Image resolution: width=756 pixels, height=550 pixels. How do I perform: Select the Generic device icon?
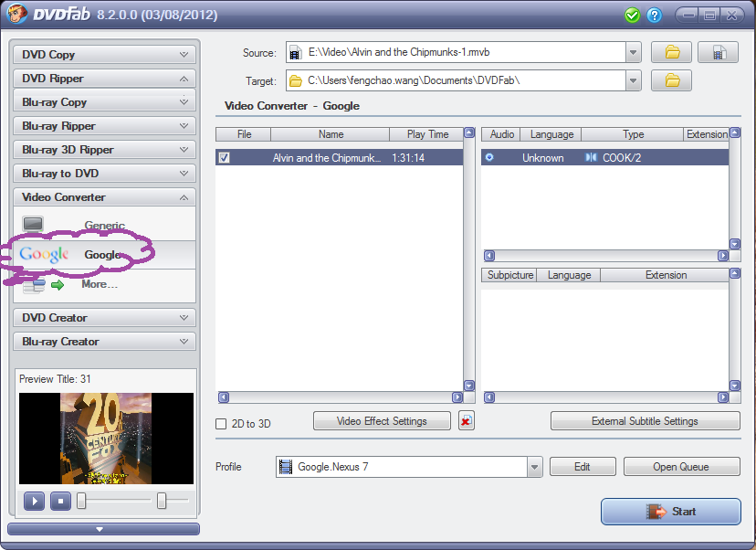33,225
